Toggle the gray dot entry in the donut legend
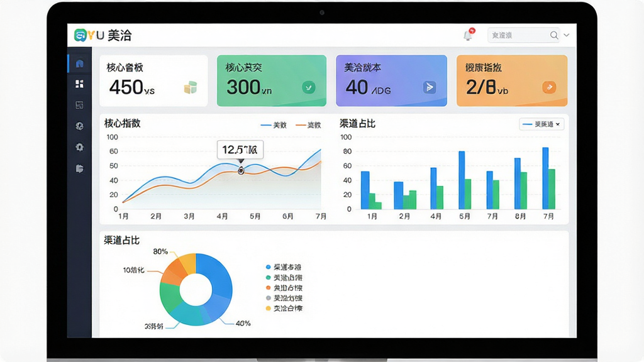644x362 pixels. point(284,298)
